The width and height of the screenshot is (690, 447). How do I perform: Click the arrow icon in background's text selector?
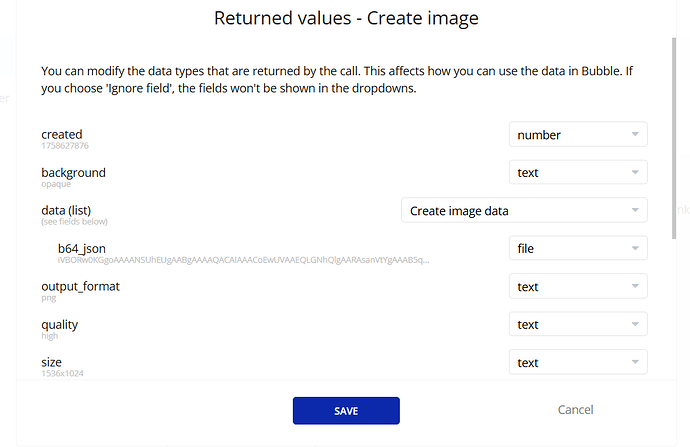tap(635, 172)
